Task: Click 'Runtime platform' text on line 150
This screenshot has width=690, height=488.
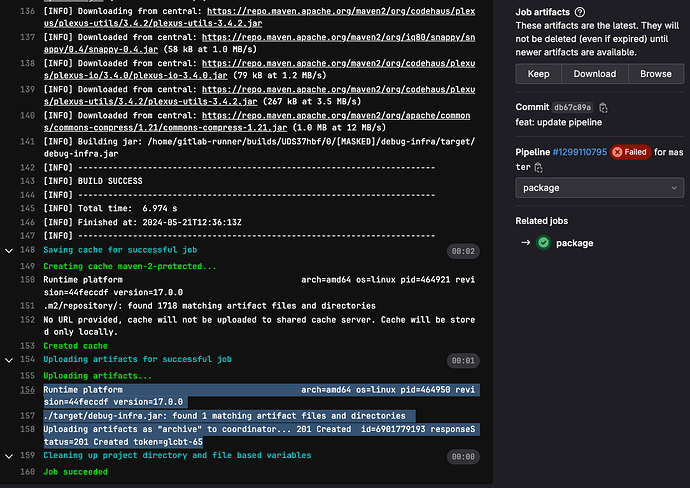Action: point(83,280)
